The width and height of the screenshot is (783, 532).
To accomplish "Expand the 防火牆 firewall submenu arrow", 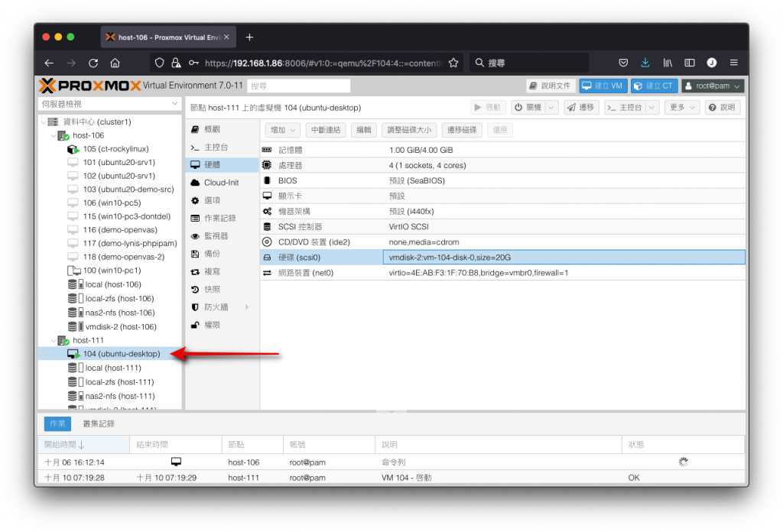I will 247,307.
